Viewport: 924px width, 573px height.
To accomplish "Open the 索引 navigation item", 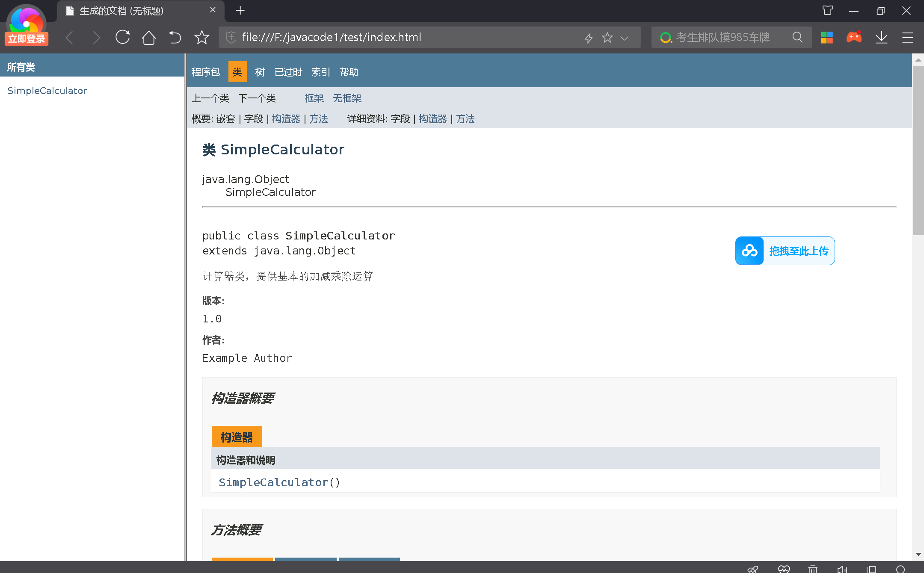I will coord(320,72).
